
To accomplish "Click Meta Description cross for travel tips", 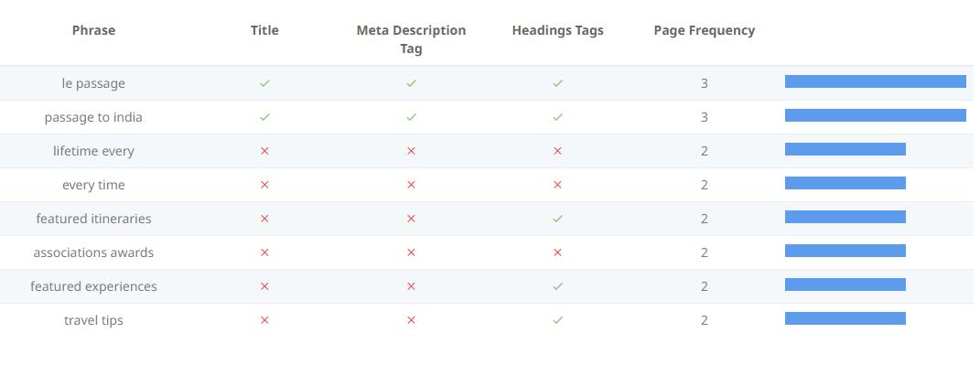I will pos(411,320).
